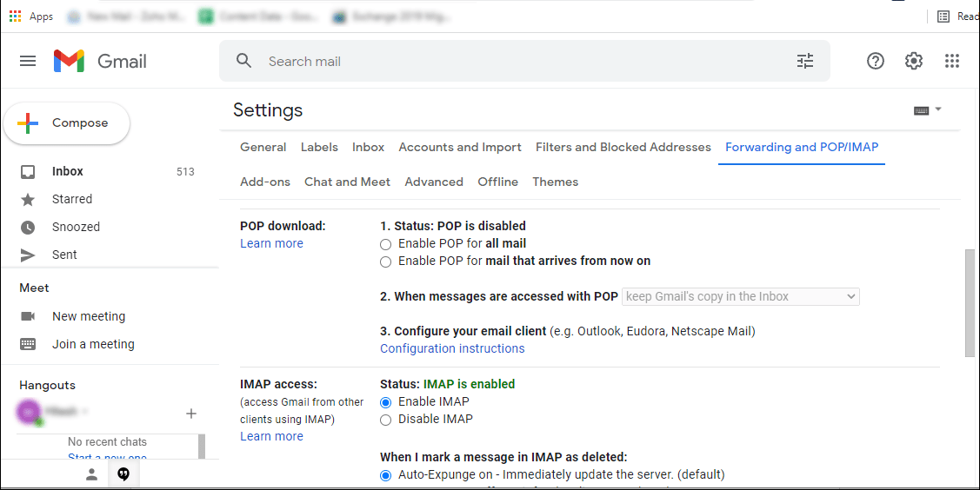Click the Compose button
Screen dimensions: 980x490
tap(67, 123)
